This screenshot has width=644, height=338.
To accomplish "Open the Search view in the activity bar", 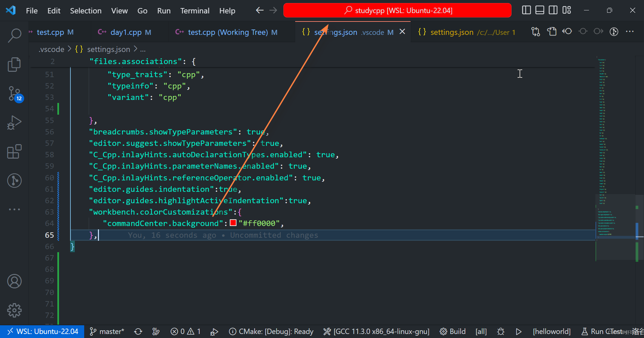I will tap(14, 35).
